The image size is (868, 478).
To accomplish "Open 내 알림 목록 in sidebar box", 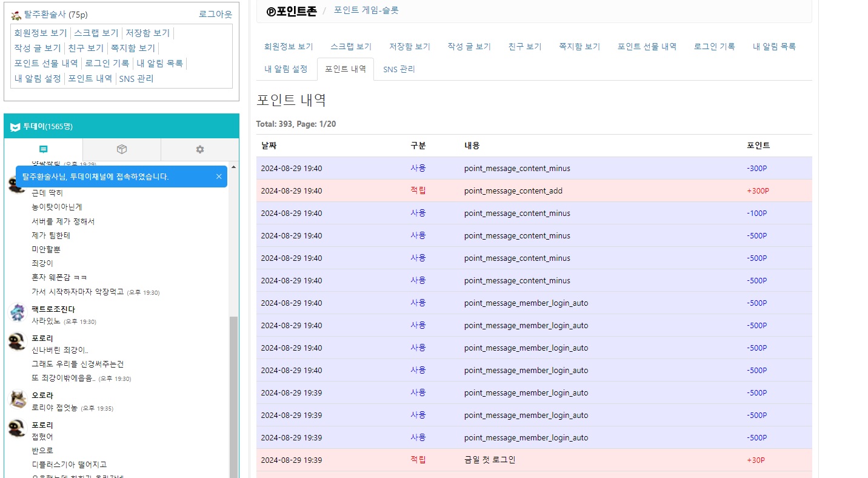I will coord(160,63).
